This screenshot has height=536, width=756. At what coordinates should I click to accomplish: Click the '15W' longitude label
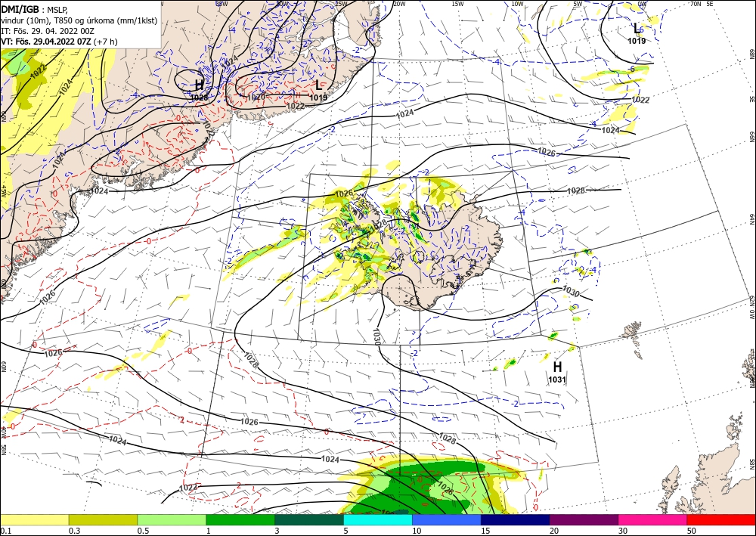click(x=458, y=4)
